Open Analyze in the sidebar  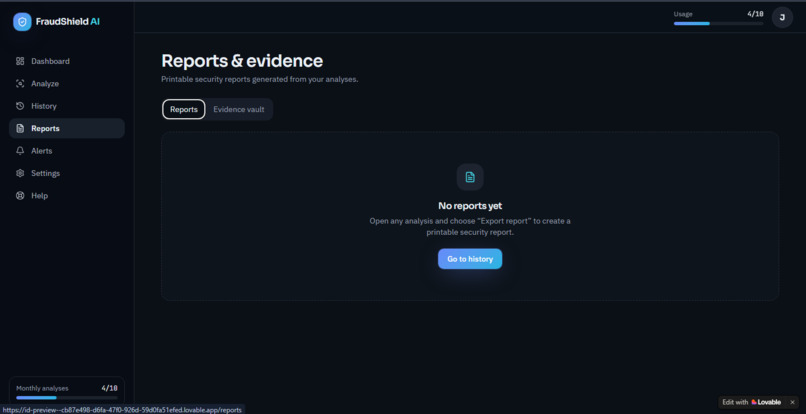[67, 84]
